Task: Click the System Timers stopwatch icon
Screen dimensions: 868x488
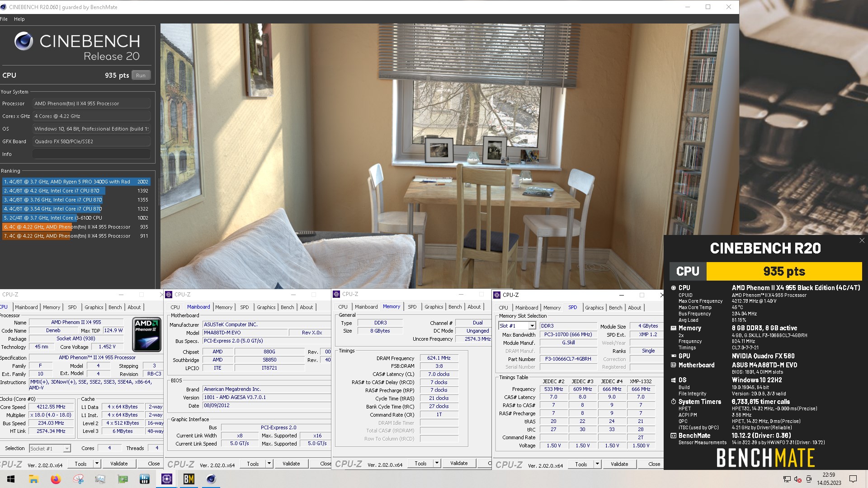Action: coord(674,402)
